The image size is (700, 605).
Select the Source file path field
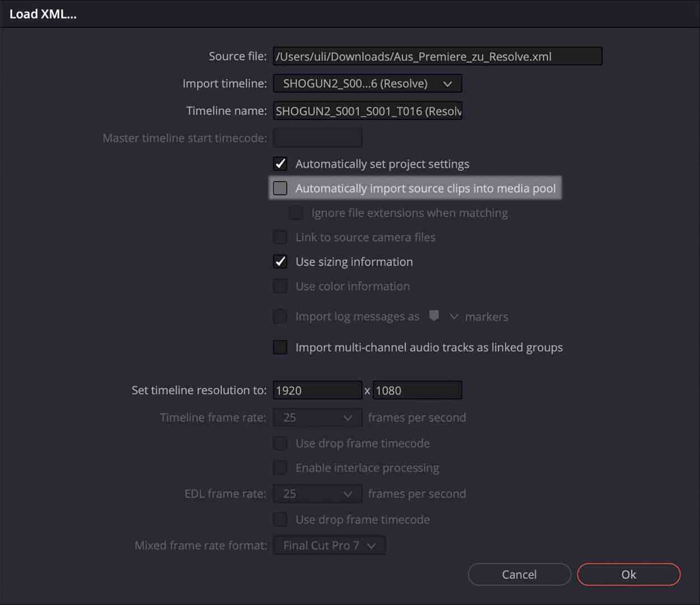437,56
